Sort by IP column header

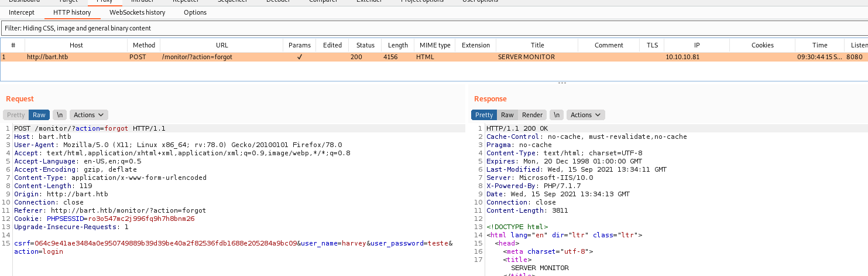pyautogui.click(x=697, y=45)
